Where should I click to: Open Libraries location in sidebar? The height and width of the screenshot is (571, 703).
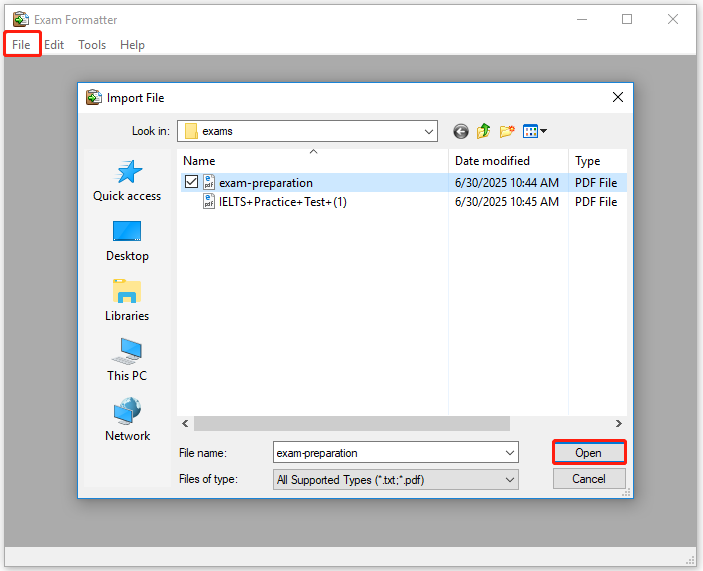127,300
